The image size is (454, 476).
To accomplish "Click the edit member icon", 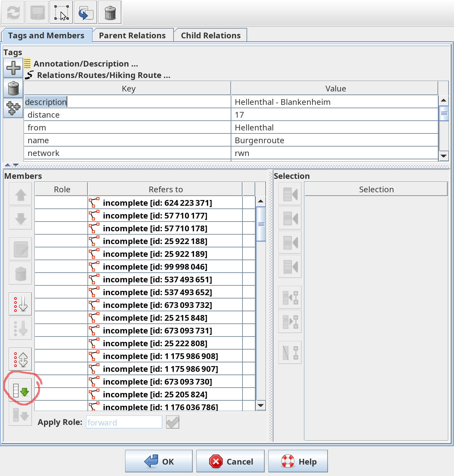I will [21, 249].
